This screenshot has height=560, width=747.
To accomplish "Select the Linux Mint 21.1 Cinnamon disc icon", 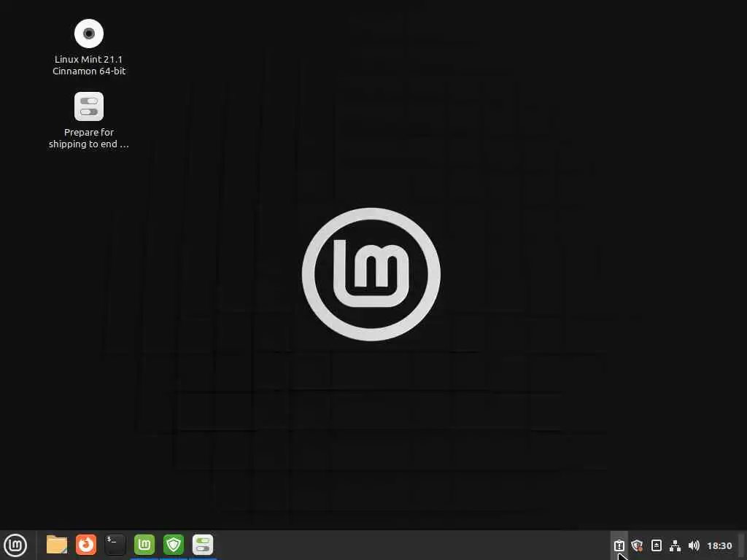I will (x=89, y=34).
